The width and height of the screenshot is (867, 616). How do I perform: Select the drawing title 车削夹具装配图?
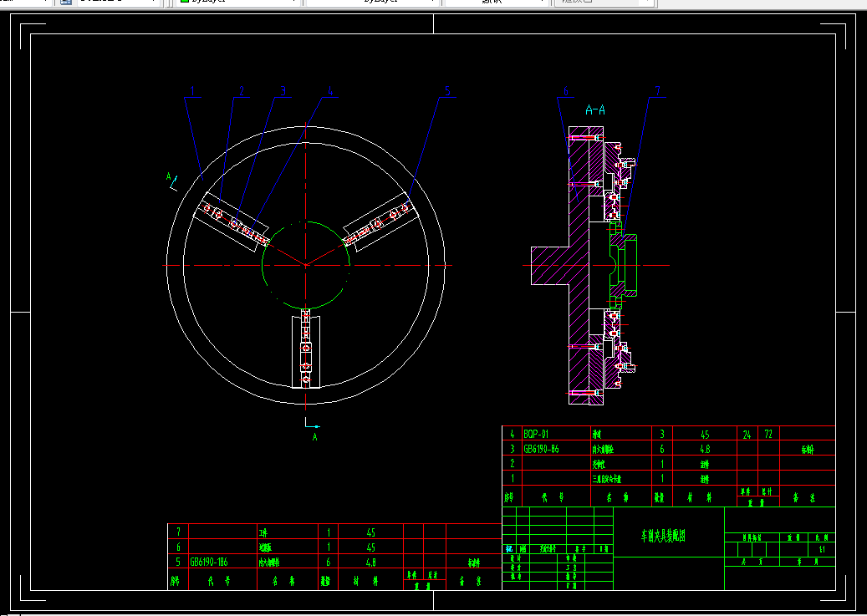pos(663,535)
